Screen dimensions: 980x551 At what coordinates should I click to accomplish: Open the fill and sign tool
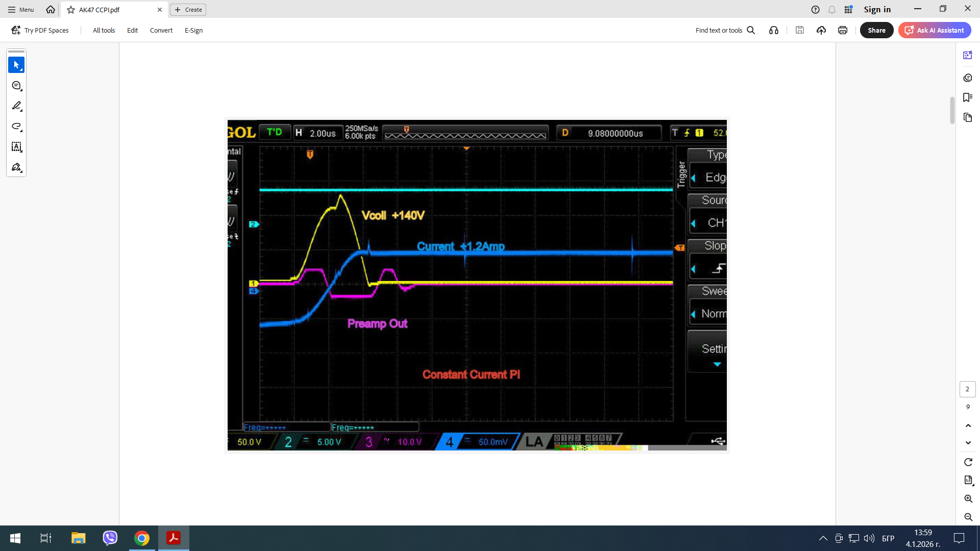tap(16, 167)
